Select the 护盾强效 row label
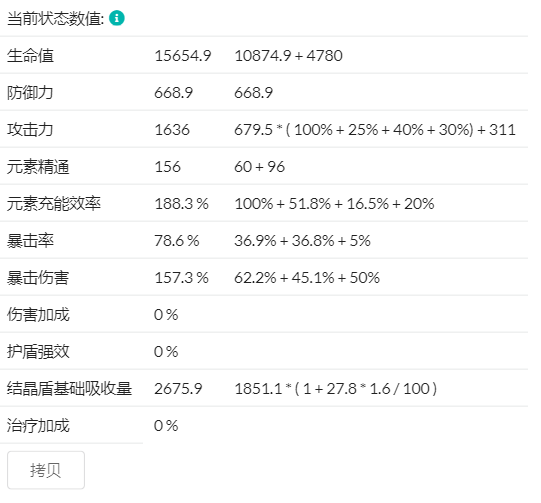This screenshot has height=503, width=541. [x=38, y=352]
